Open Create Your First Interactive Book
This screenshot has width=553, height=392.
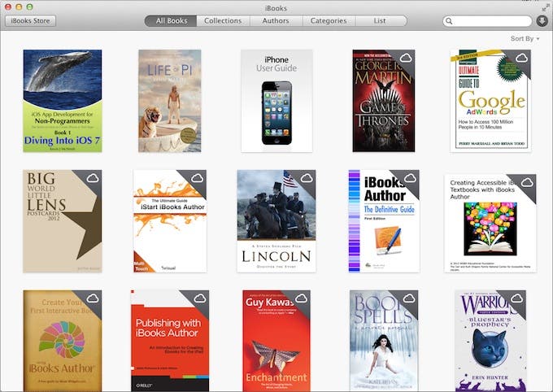pos(63,341)
